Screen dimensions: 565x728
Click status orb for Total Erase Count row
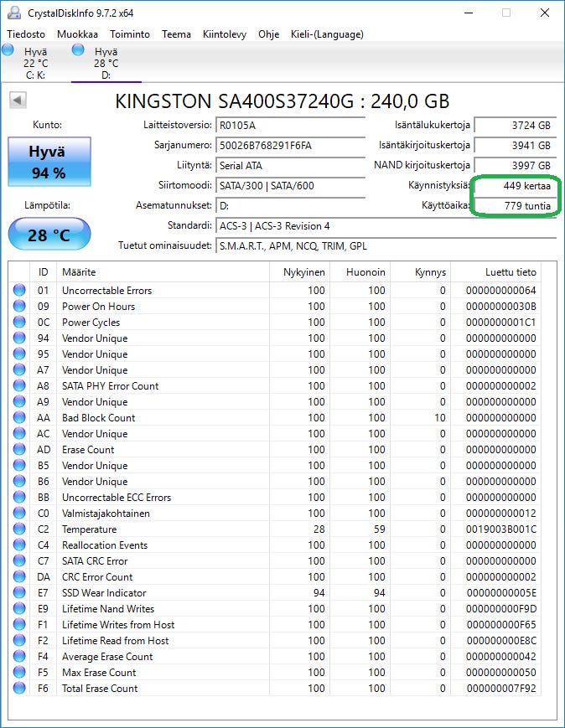19,689
